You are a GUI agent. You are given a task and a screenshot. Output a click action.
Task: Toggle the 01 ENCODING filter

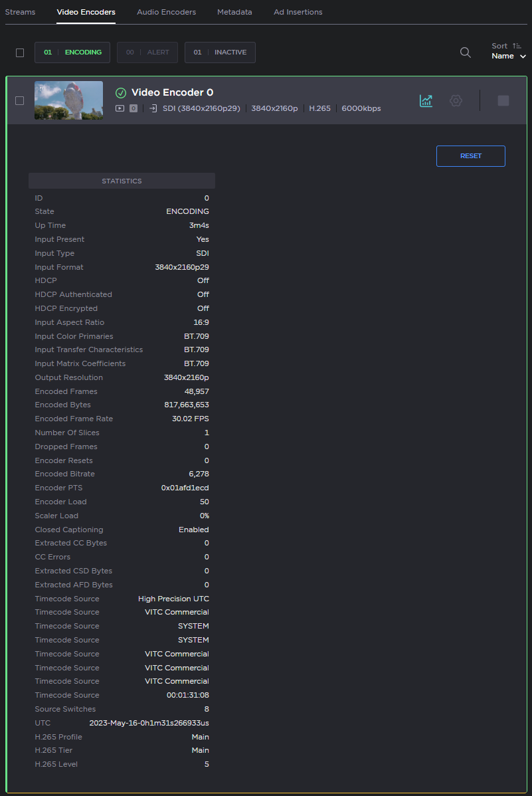point(72,52)
